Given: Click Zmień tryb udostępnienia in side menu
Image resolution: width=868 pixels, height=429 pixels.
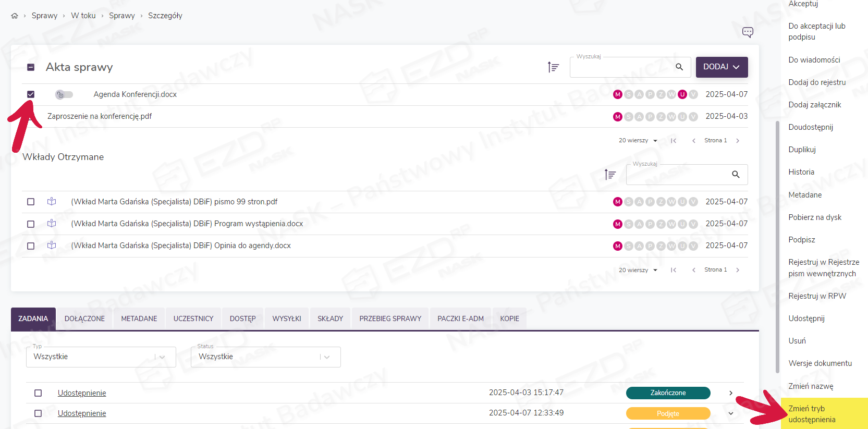Looking at the screenshot, I should [x=812, y=414].
